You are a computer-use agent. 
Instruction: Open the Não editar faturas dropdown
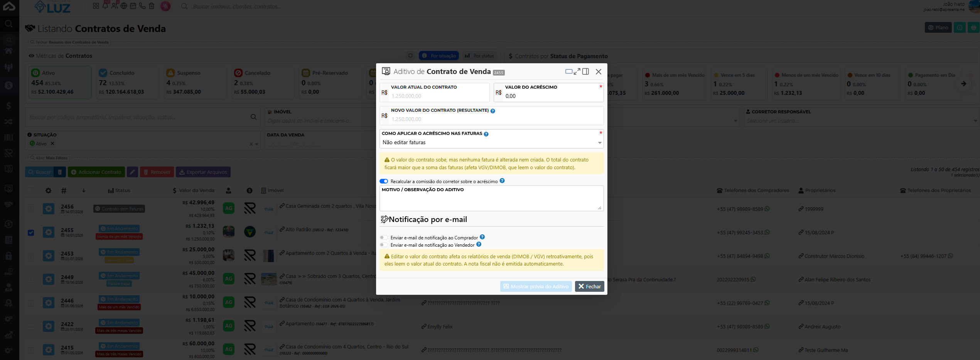(x=491, y=142)
